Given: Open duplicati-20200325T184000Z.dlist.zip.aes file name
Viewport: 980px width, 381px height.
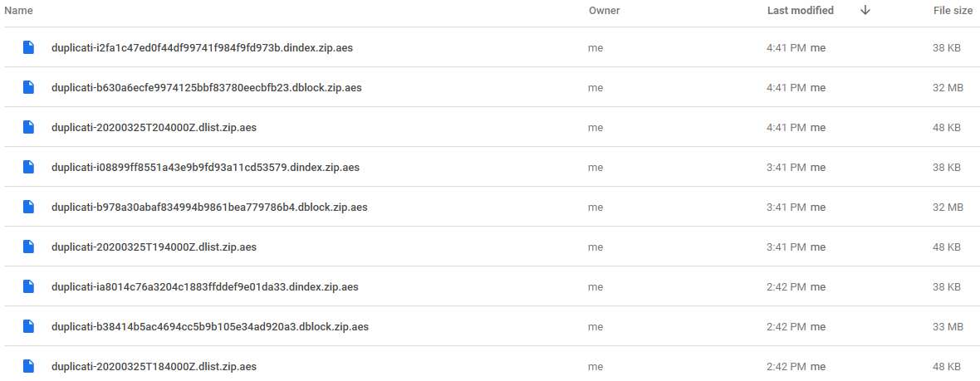Looking at the screenshot, I should point(154,367).
